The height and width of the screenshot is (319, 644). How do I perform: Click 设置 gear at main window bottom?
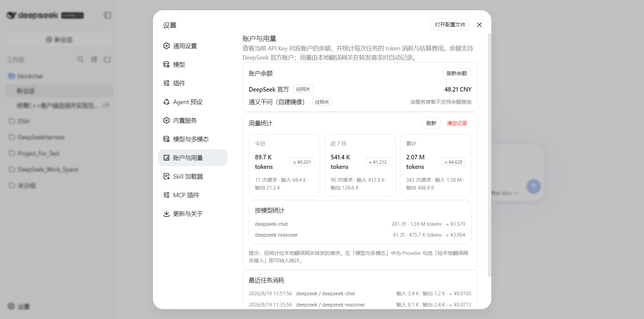pos(11,306)
